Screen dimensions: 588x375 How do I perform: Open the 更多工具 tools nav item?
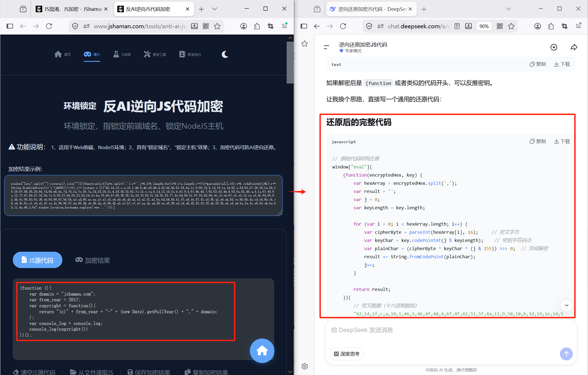(155, 54)
